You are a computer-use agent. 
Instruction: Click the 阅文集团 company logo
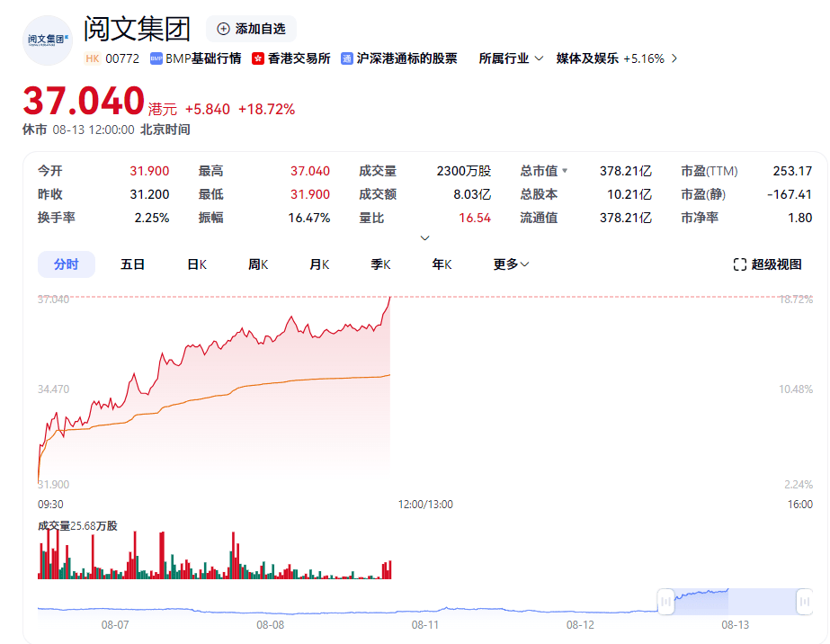(x=48, y=40)
